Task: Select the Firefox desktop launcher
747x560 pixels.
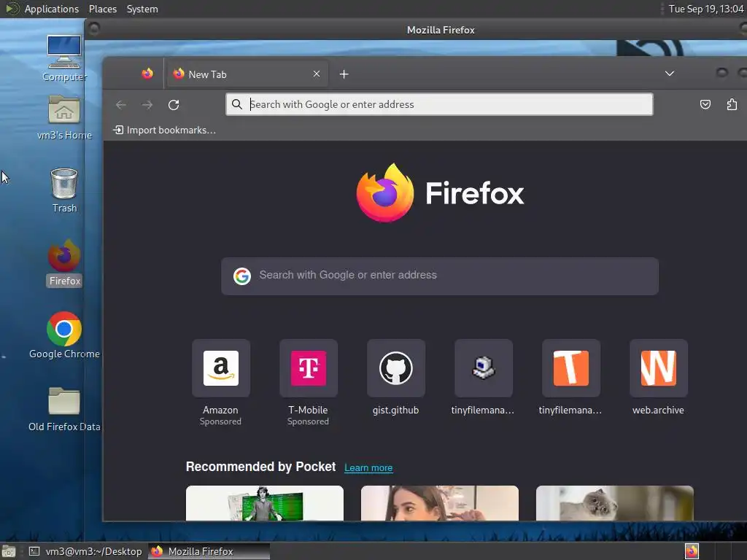Action: click(x=64, y=262)
